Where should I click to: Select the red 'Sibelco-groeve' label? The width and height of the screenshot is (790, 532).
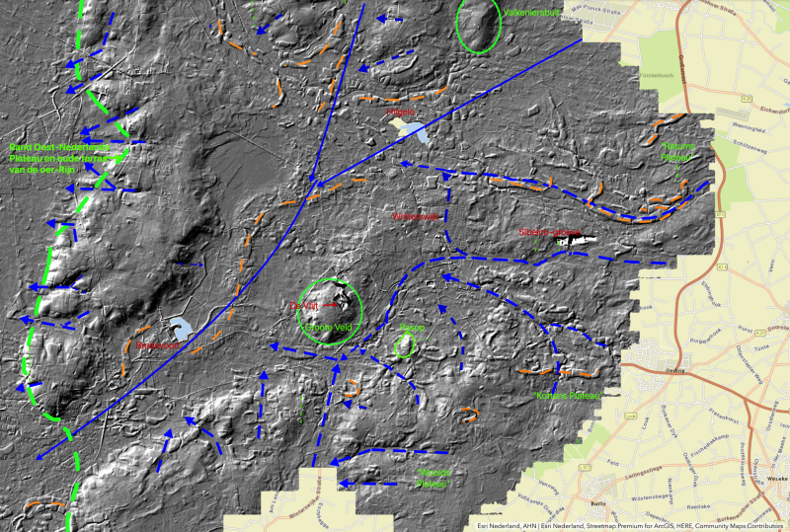(550, 232)
